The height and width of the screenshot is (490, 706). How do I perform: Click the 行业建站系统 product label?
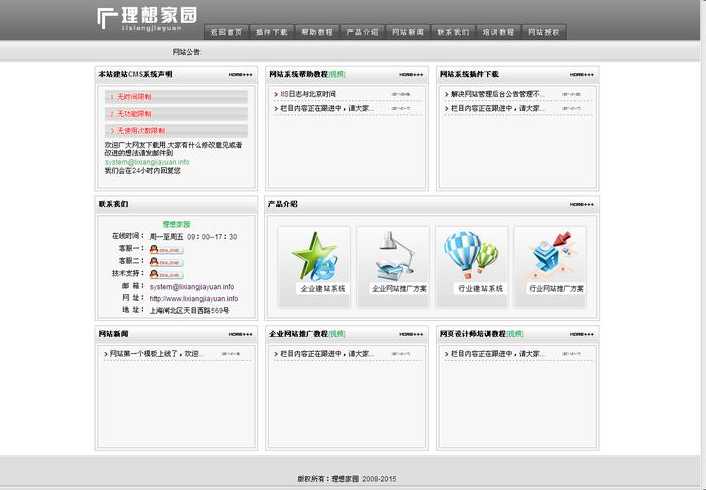(480, 289)
